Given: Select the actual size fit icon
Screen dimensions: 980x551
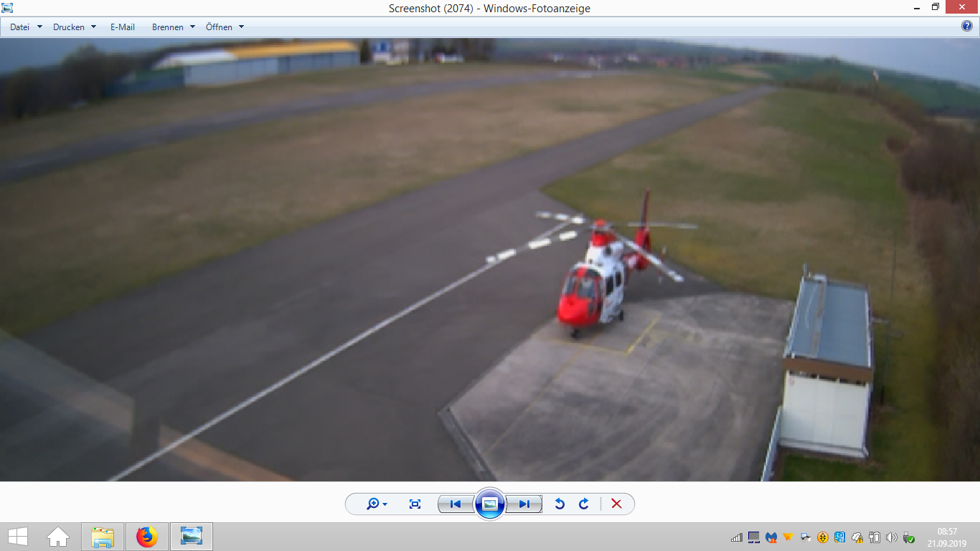Looking at the screenshot, I should click(x=415, y=504).
